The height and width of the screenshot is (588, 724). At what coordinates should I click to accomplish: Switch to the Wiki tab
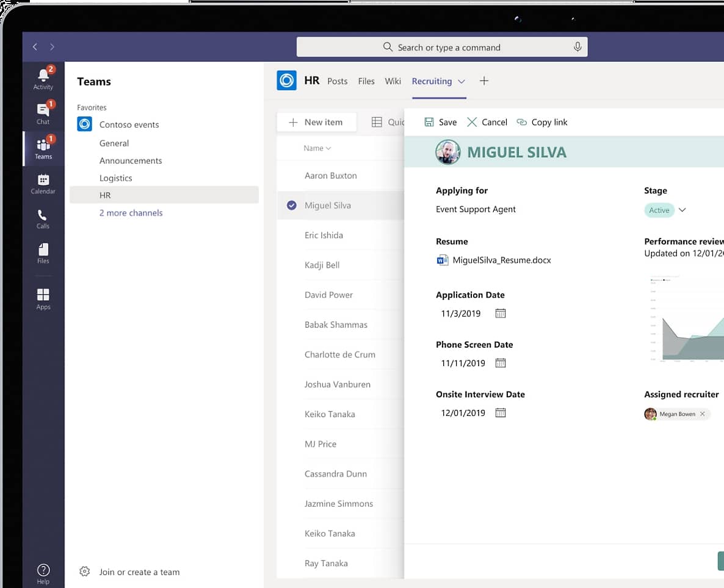click(x=393, y=81)
